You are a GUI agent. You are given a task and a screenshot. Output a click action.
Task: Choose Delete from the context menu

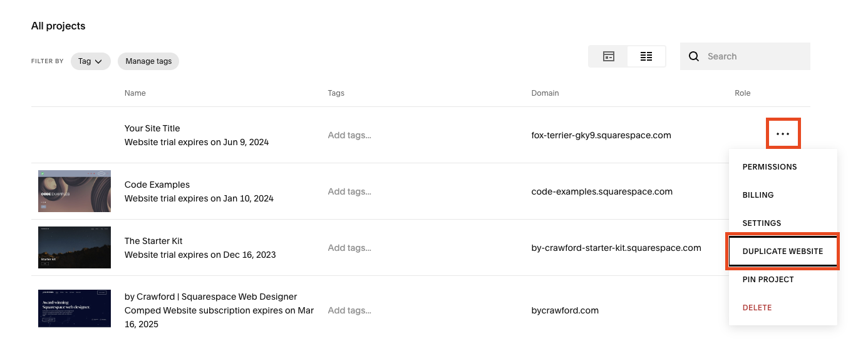(x=783, y=308)
